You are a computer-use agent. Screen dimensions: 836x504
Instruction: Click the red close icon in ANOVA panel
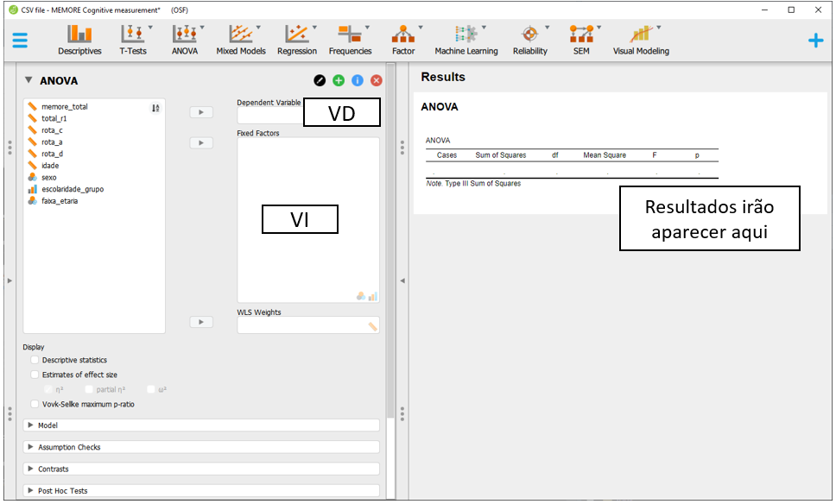[377, 80]
